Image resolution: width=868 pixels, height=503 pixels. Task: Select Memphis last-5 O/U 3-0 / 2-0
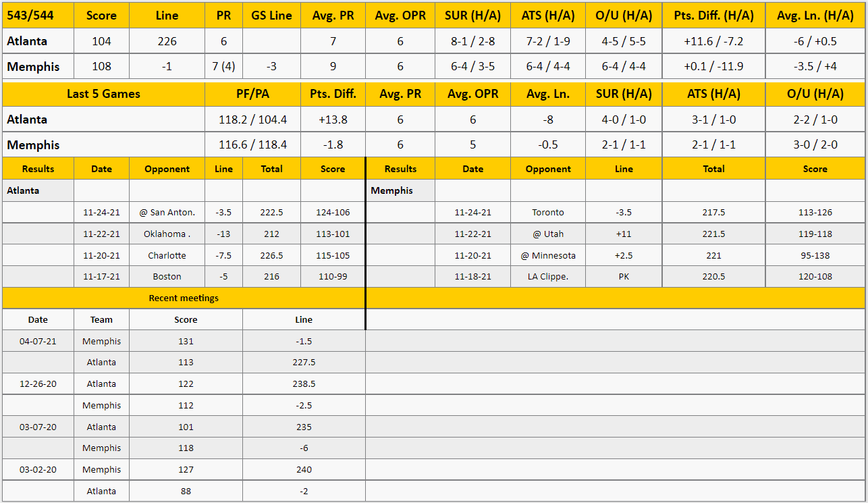(815, 145)
